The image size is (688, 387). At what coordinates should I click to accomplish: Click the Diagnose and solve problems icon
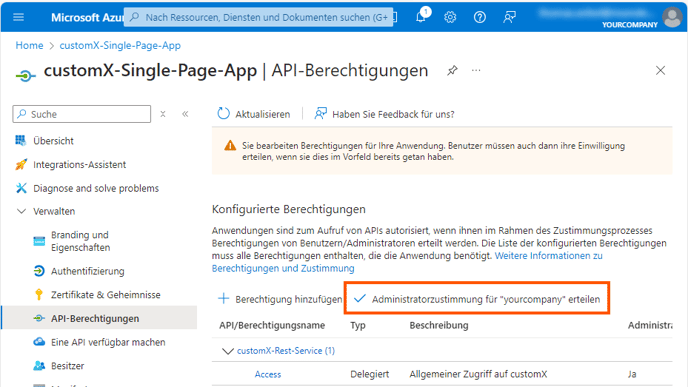pos(21,188)
